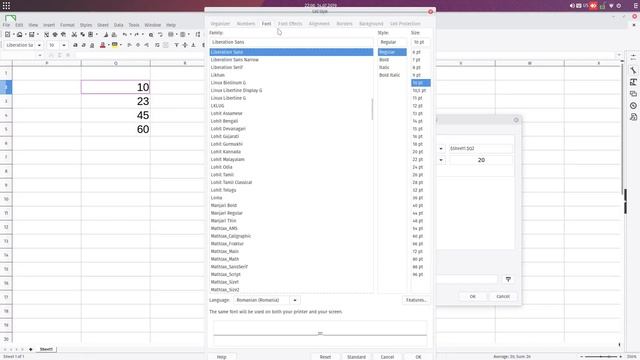Click the red Font Color icon
Screen dimensions: 640x360
(102, 45)
